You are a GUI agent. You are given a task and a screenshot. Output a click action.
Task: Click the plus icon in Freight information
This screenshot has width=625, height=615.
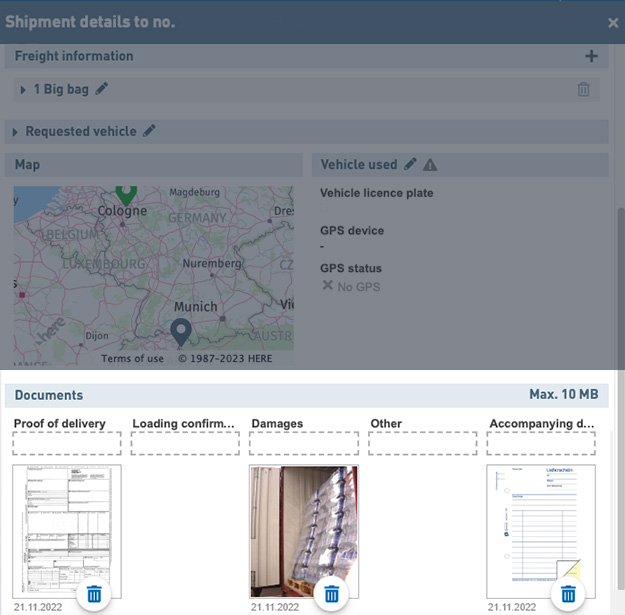[x=591, y=57]
